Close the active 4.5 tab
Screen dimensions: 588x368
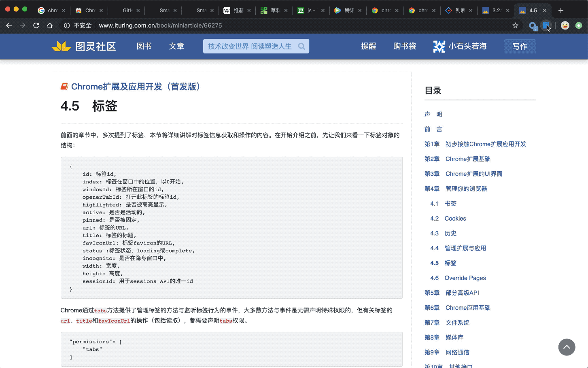pyautogui.click(x=545, y=11)
